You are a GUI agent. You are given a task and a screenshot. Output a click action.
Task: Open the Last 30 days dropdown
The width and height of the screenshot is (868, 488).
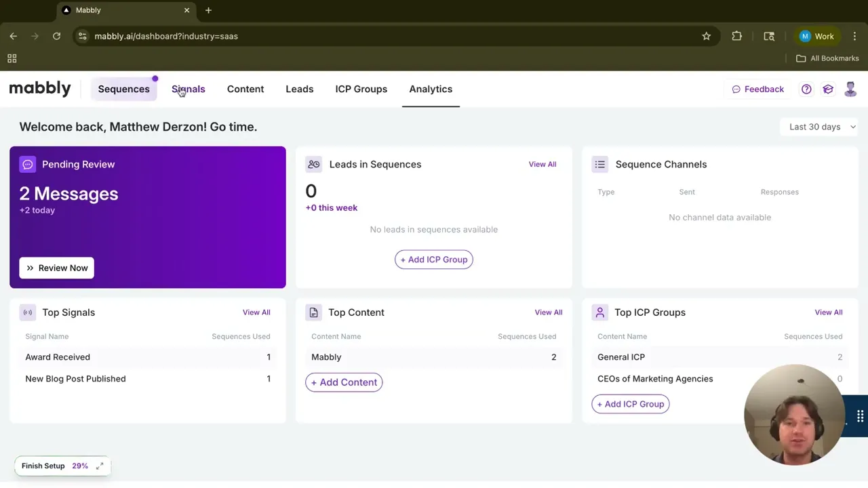(822, 127)
